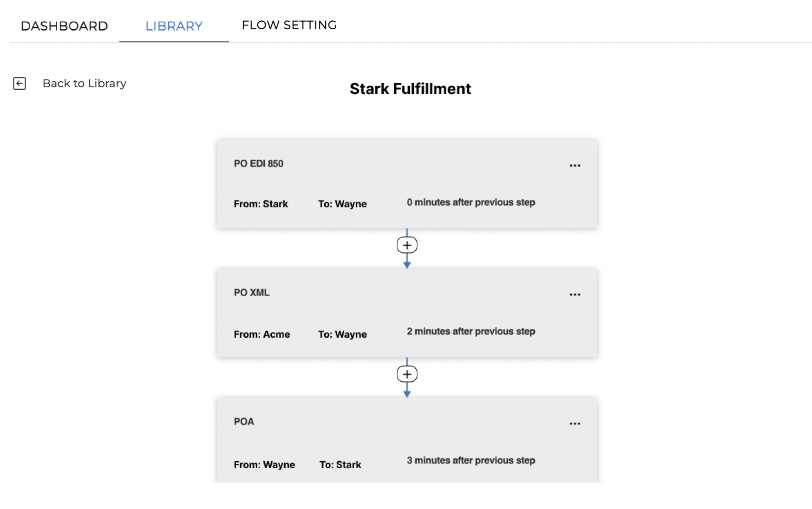Click '3 minutes after previous step' timing
The image size is (812, 509).
(471, 461)
